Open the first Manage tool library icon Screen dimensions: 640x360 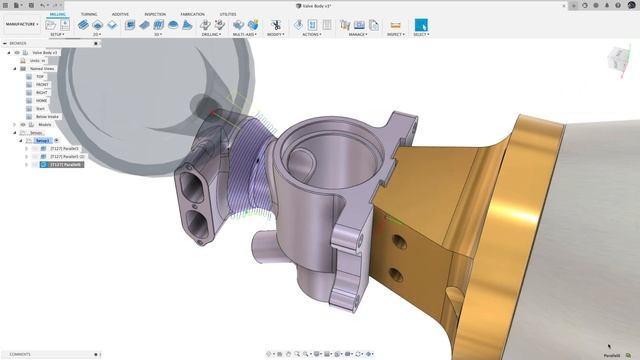tap(345, 25)
